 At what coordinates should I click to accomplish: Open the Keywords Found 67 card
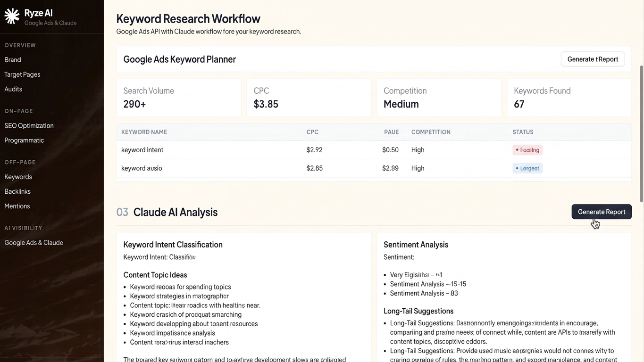(x=569, y=98)
